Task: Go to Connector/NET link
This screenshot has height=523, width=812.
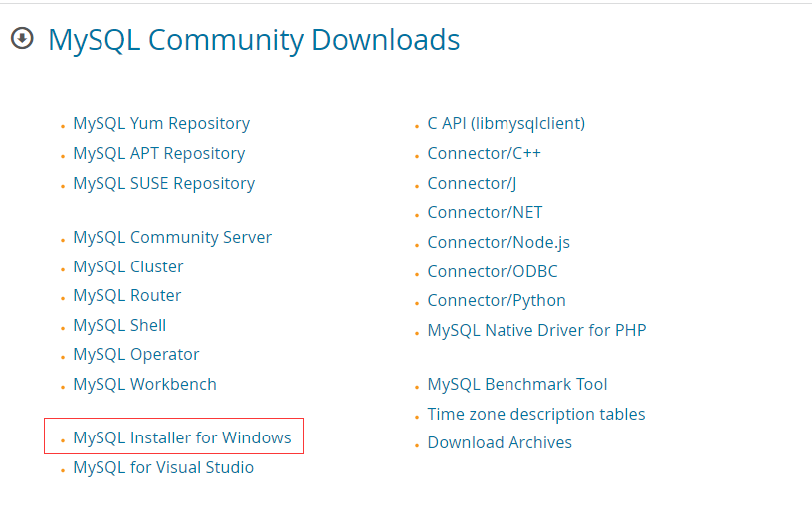Action: click(485, 212)
